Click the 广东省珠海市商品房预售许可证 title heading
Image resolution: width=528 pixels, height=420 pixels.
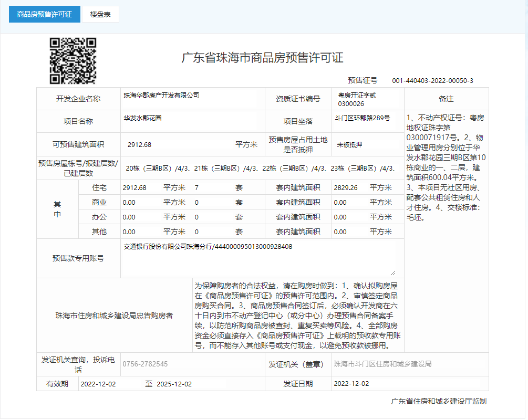[262, 58]
